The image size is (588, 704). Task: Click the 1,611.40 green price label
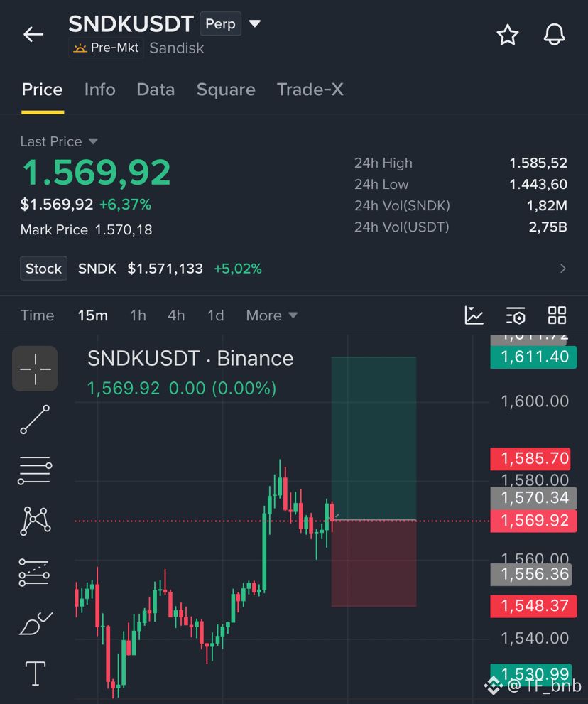click(534, 357)
